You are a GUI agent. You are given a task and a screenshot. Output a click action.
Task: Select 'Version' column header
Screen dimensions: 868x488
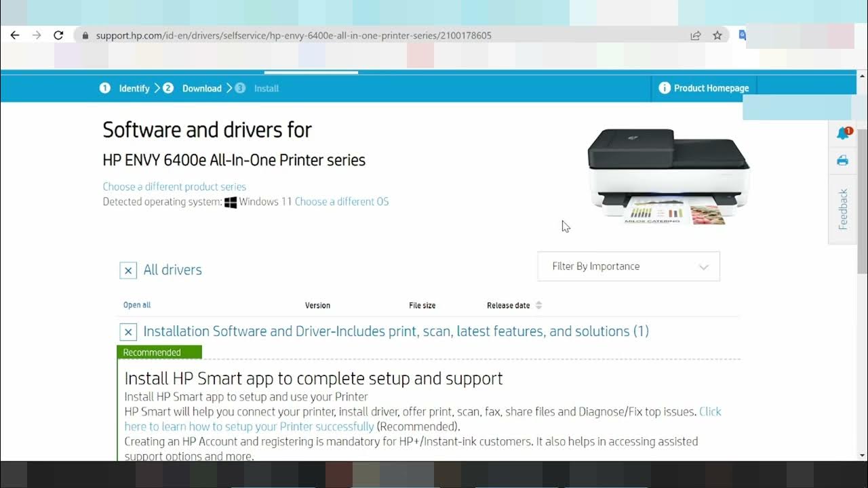coord(317,305)
